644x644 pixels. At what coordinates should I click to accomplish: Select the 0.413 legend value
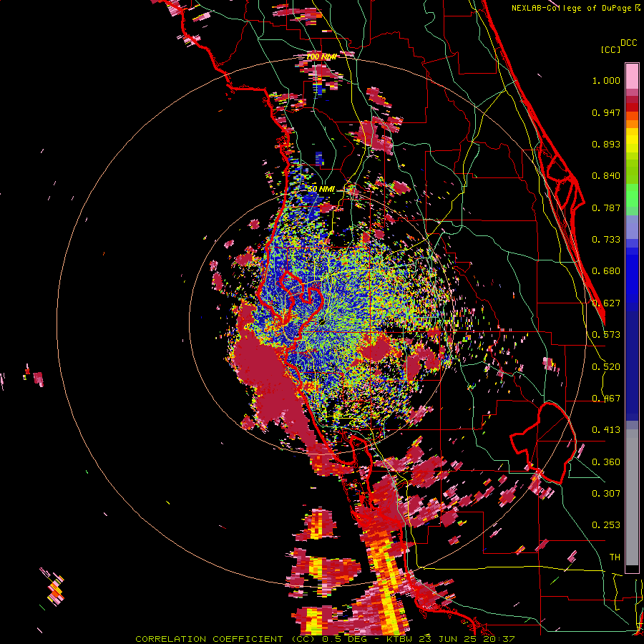pyautogui.click(x=606, y=430)
